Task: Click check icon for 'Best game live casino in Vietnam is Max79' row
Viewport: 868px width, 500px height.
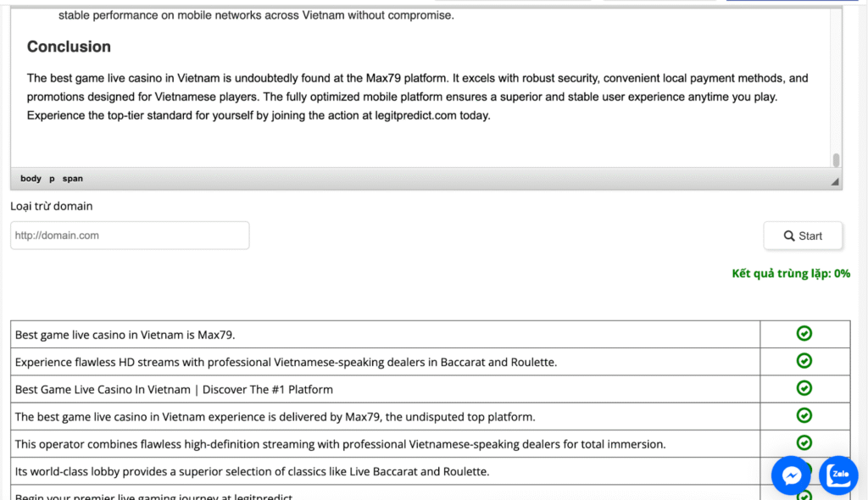Action: pos(804,334)
